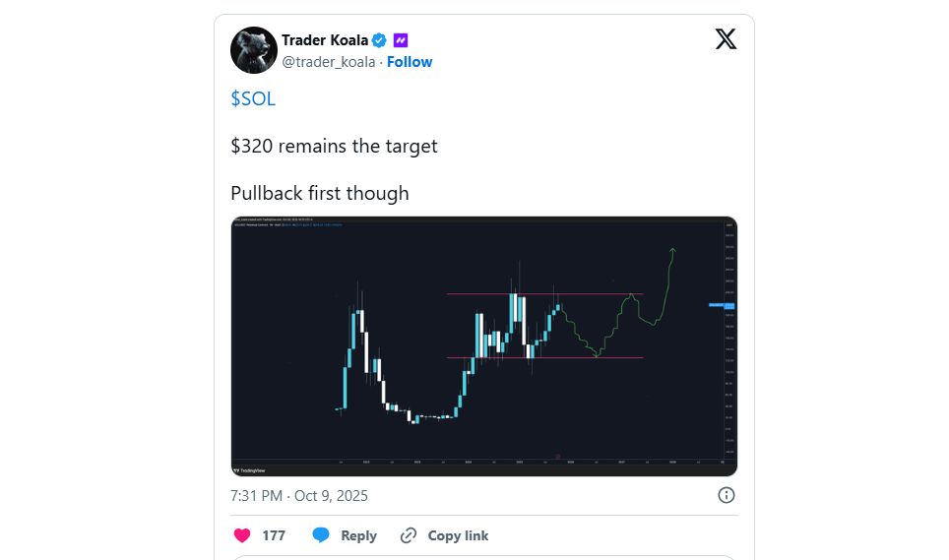Click the chain-link copy icon
The image size is (949, 560).
pyautogui.click(x=409, y=535)
